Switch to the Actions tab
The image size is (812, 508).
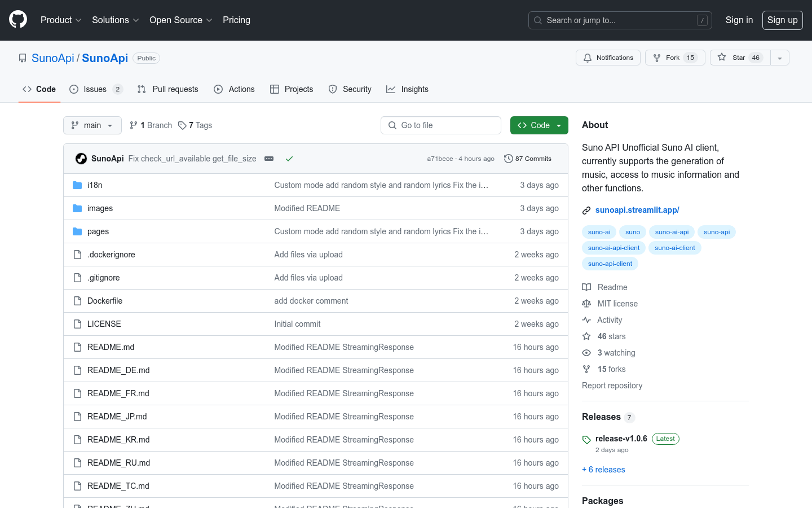pyautogui.click(x=235, y=89)
